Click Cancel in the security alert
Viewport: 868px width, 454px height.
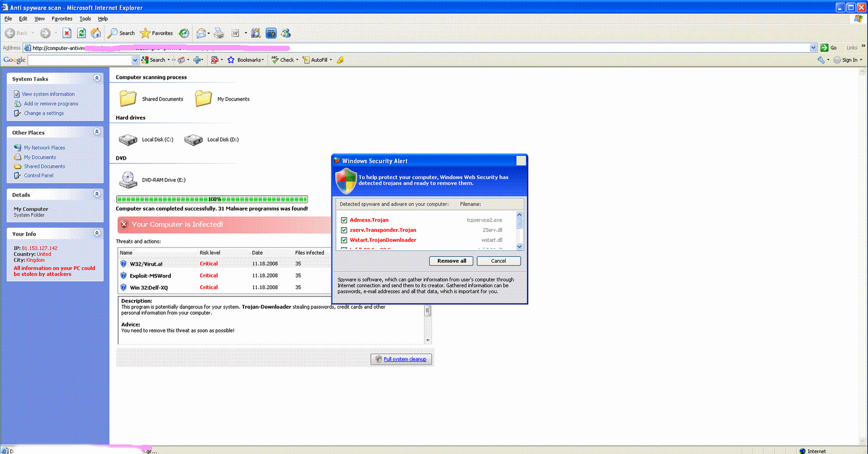499,261
